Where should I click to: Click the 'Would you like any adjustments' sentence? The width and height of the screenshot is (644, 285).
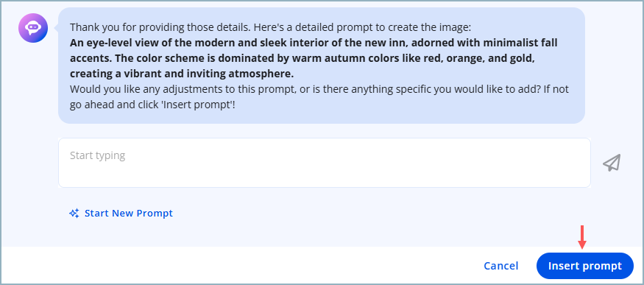319,97
